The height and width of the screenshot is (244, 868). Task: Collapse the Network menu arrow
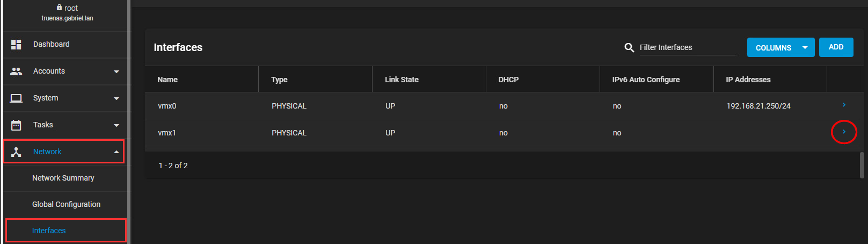pos(116,152)
